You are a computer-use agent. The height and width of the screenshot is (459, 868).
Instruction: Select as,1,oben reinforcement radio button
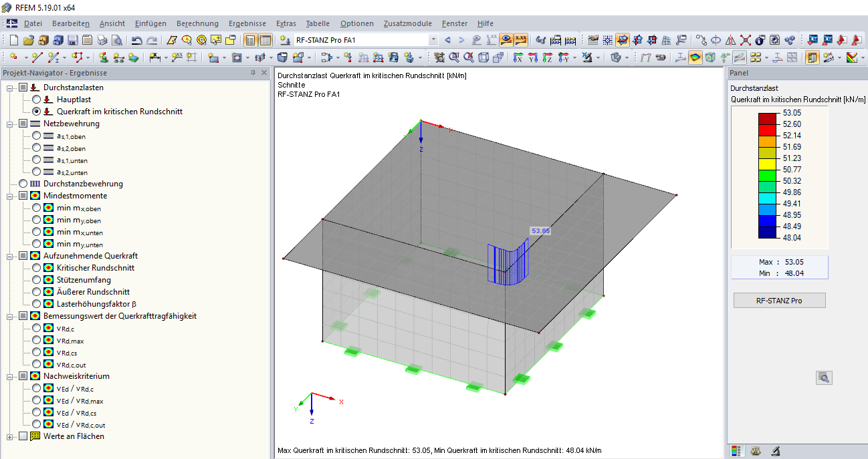tap(36, 136)
